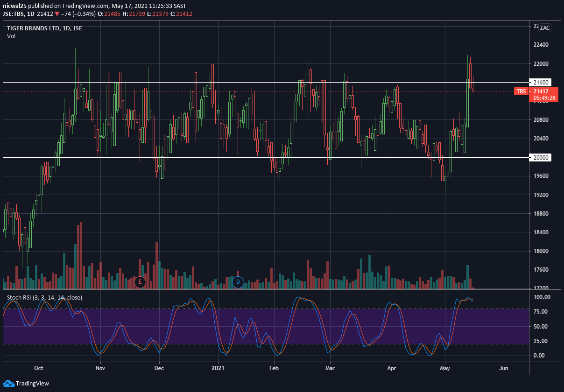Click the 19200 price axis label
Viewport: 564px width, 392px height.
click(x=541, y=195)
